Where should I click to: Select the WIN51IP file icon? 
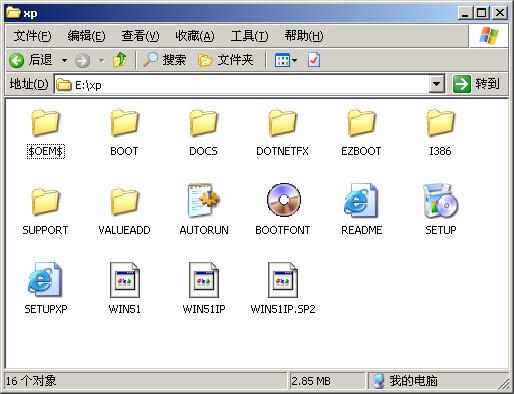tap(204, 280)
